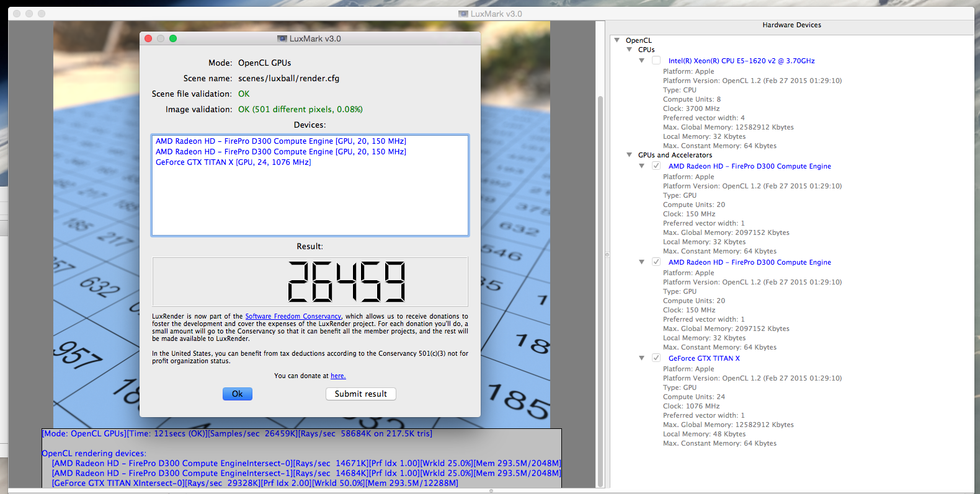
Task: Collapse the Intel Xeon CPU E5-1620 details
Action: click(641, 61)
